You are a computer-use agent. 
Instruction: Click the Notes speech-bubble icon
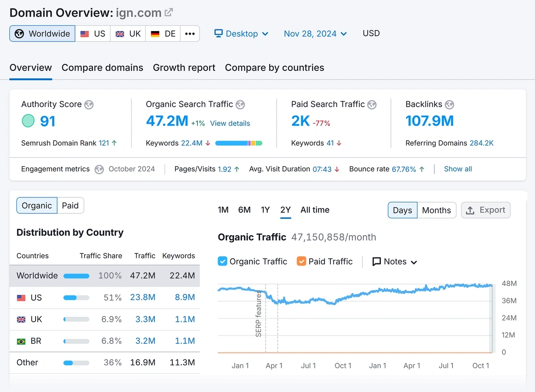[x=377, y=261]
